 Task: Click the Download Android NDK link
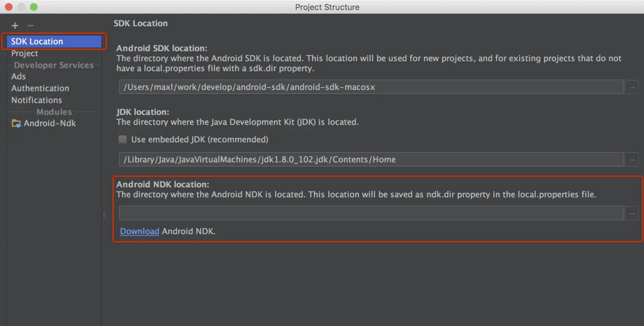tap(140, 231)
